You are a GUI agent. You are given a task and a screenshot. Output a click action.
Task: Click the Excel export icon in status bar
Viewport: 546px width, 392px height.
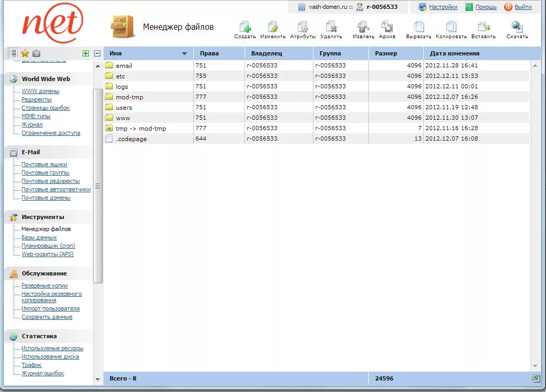pyautogui.click(x=536, y=378)
